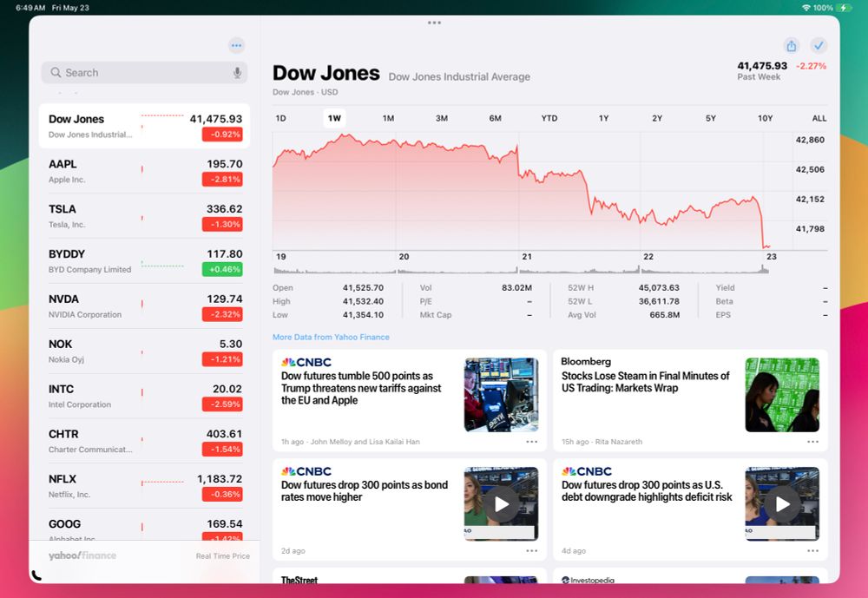Focus the Search field
Screen dimensions: 868x598
click(x=144, y=73)
